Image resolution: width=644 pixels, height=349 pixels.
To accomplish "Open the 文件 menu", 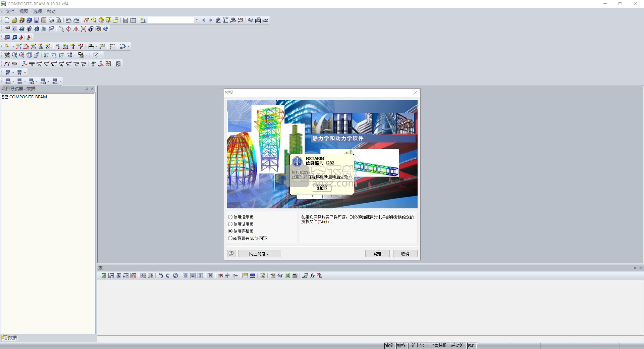I will [10, 11].
